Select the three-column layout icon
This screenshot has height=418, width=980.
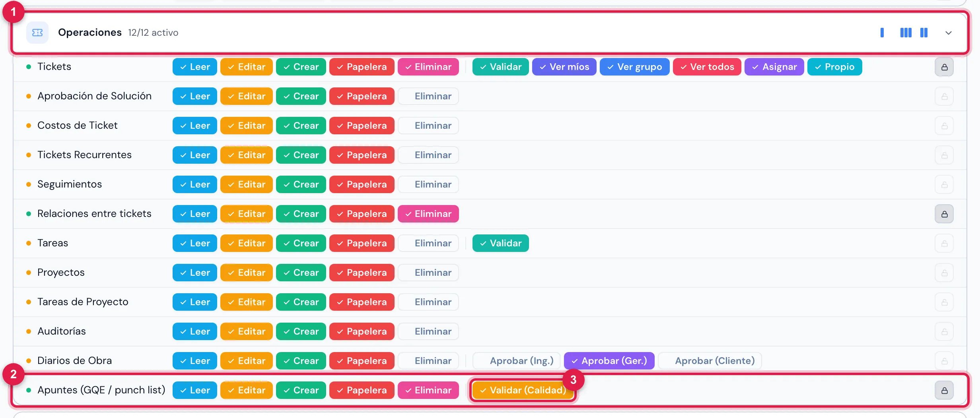pos(906,33)
